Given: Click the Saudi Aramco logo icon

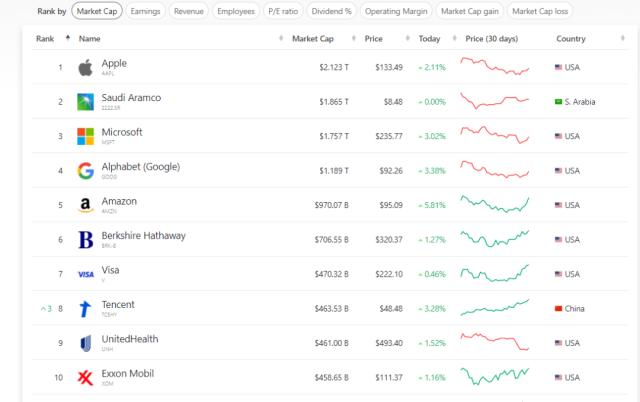Looking at the screenshot, I should click(x=85, y=102).
